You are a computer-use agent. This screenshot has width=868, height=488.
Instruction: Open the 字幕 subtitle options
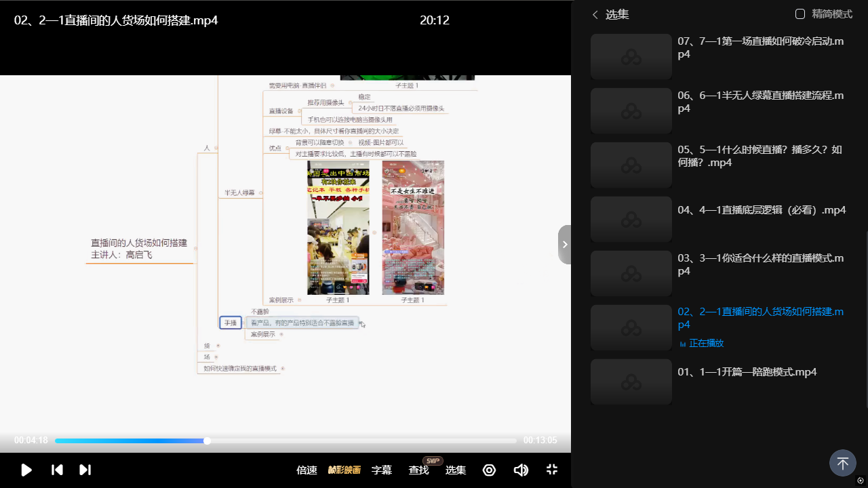tap(382, 470)
